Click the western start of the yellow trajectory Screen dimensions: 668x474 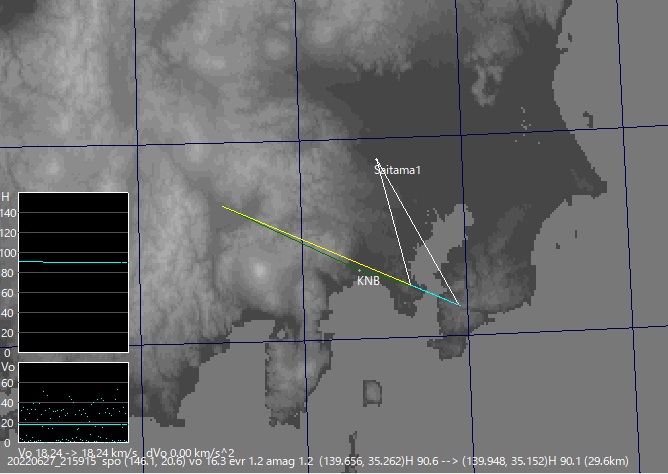click(223, 207)
